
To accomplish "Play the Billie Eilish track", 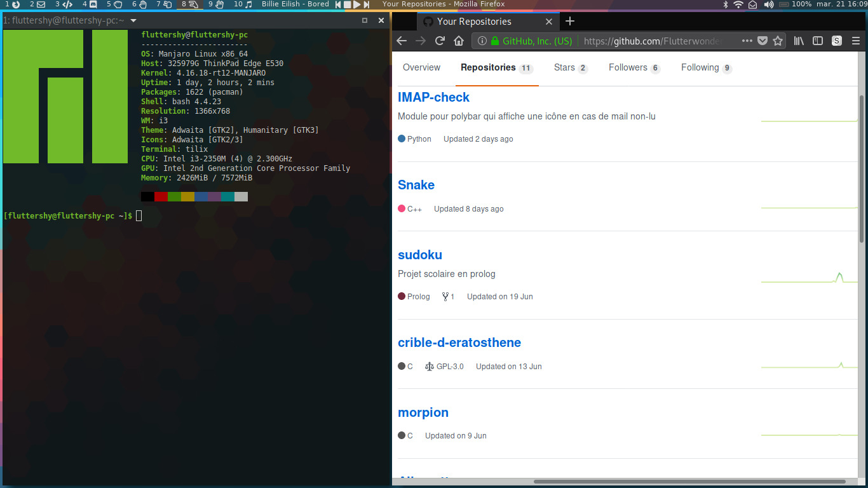I will coord(357,4).
